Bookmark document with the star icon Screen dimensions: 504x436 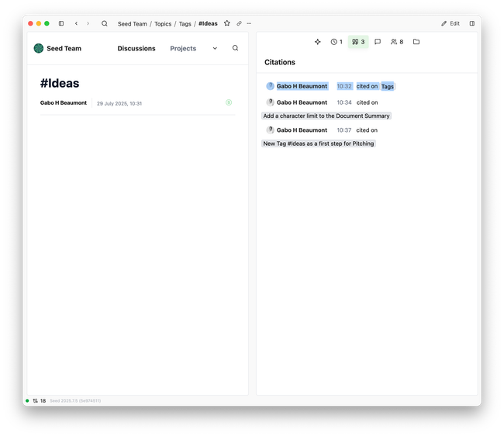(x=227, y=23)
